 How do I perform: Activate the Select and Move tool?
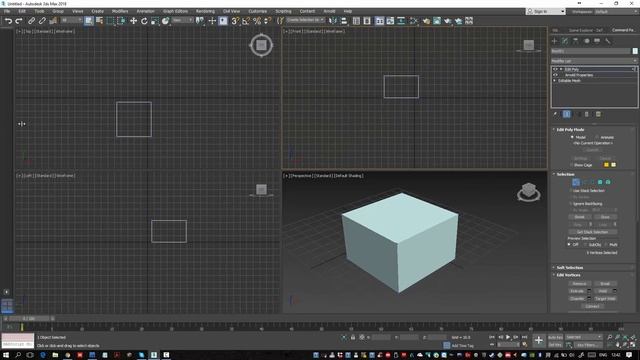pos(133,21)
